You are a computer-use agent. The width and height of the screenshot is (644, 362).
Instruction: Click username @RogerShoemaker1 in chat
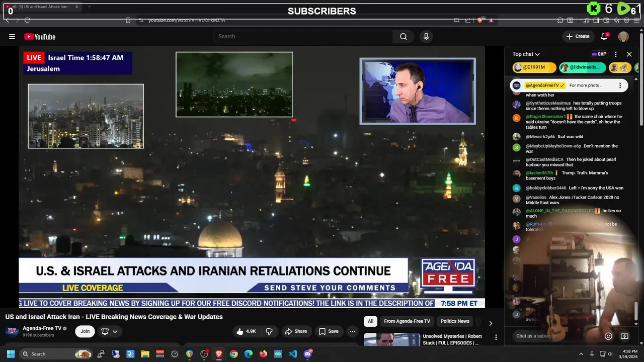(x=546, y=117)
